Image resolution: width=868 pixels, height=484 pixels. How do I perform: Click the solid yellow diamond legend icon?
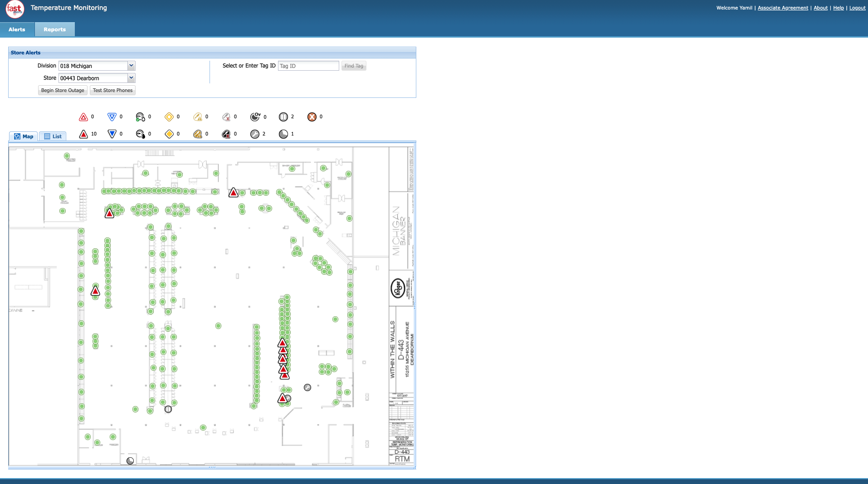[x=169, y=134]
